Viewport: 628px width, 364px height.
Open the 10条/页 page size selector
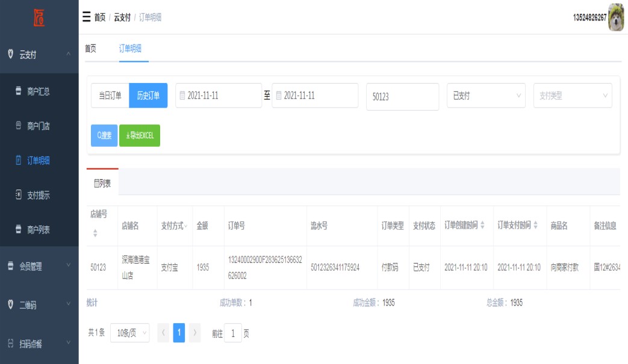[x=129, y=333]
